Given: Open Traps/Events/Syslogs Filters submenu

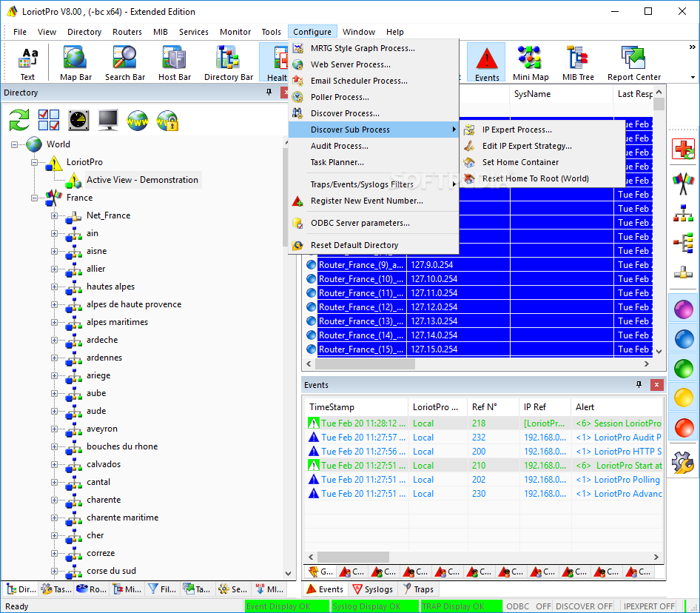Looking at the screenshot, I should (x=374, y=184).
